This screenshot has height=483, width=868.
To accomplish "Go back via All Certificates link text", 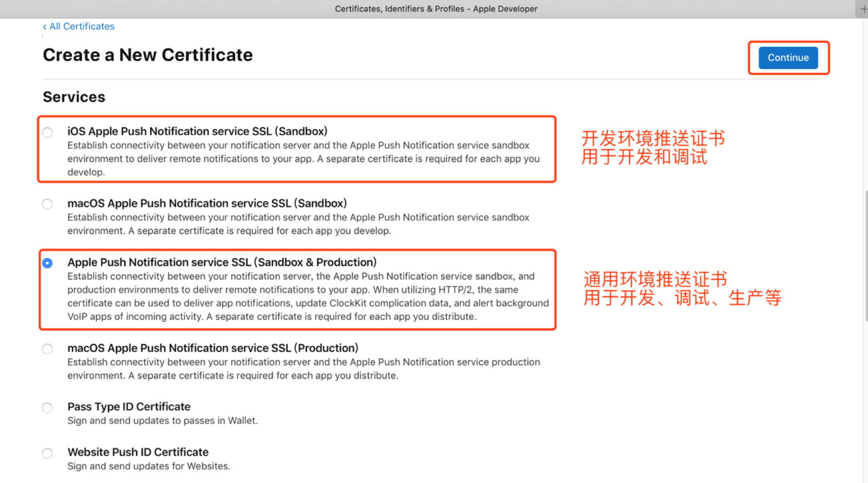I will point(82,26).
